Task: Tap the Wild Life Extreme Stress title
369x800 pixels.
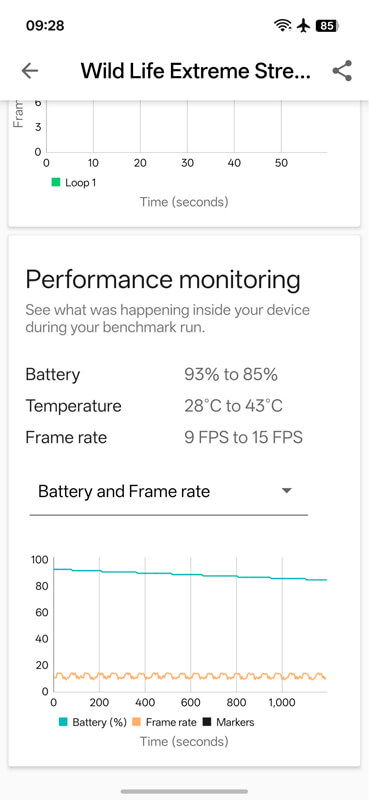Action: pyautogui.click(x=195, y=71)
